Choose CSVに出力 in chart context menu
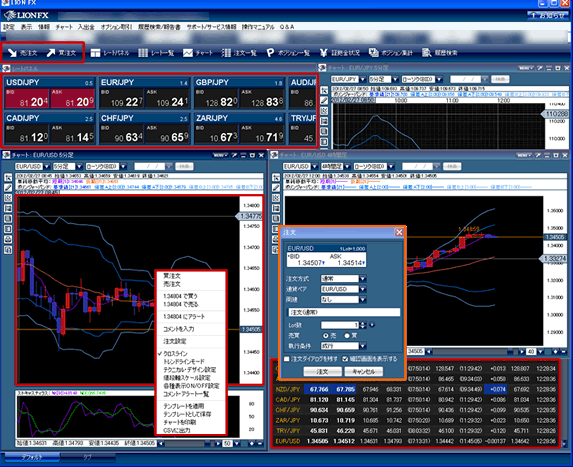573x467 pixels. pyautogui.click(x=176, y=430)
